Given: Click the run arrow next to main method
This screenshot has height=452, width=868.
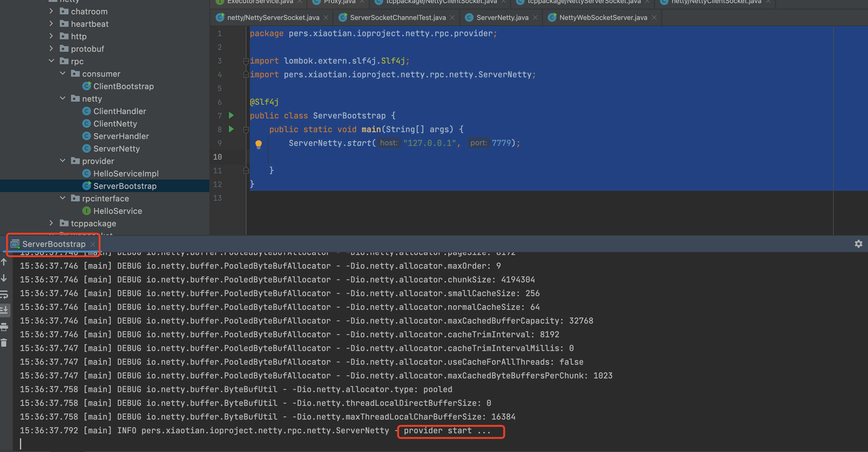Looking at the screenshot, I should [231, 129].
